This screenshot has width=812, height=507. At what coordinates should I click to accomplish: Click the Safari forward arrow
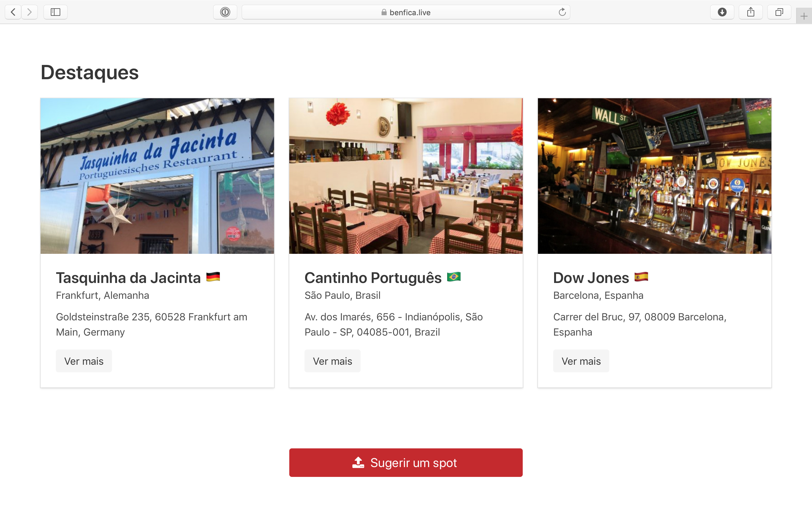[29, 12]
